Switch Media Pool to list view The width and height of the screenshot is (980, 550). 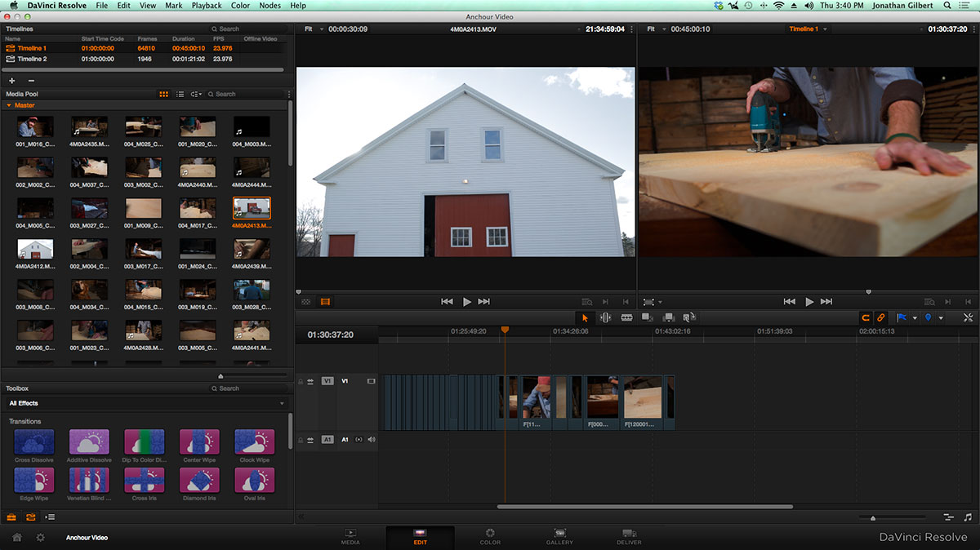point(180,95)
